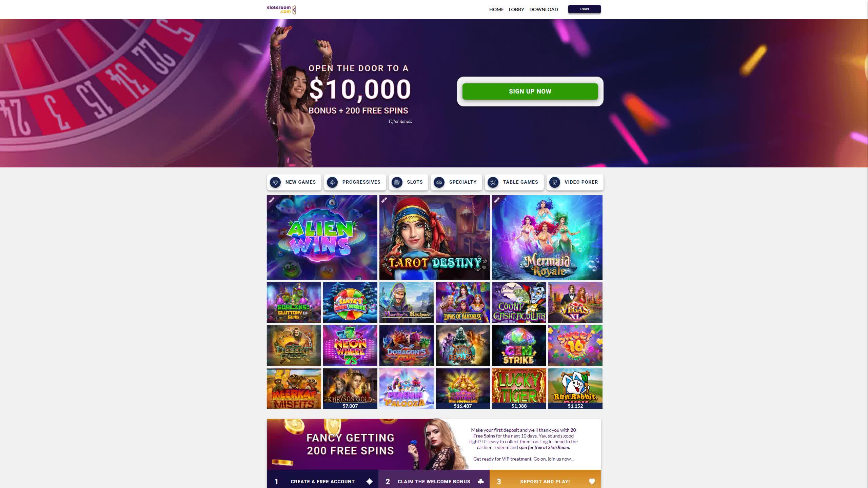Click the Specialty crown icon
Viewport: 868px width, 488px height.
click(x=439, y=182)
